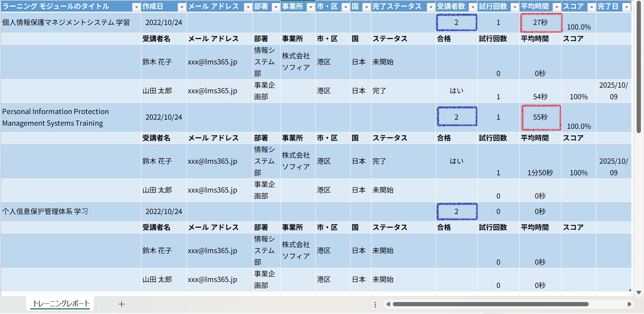Click the sheet tab bar options dots
Screen dimensions: 644x314
[x=375, y=304]
